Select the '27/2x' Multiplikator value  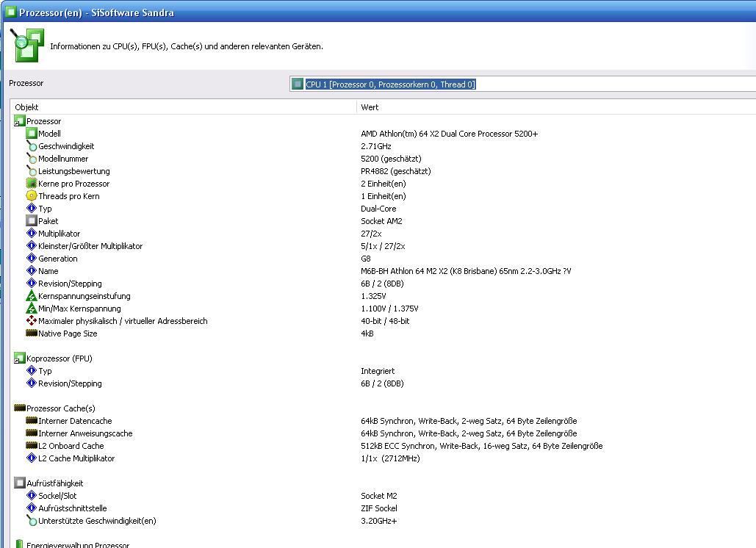(371, 234)
